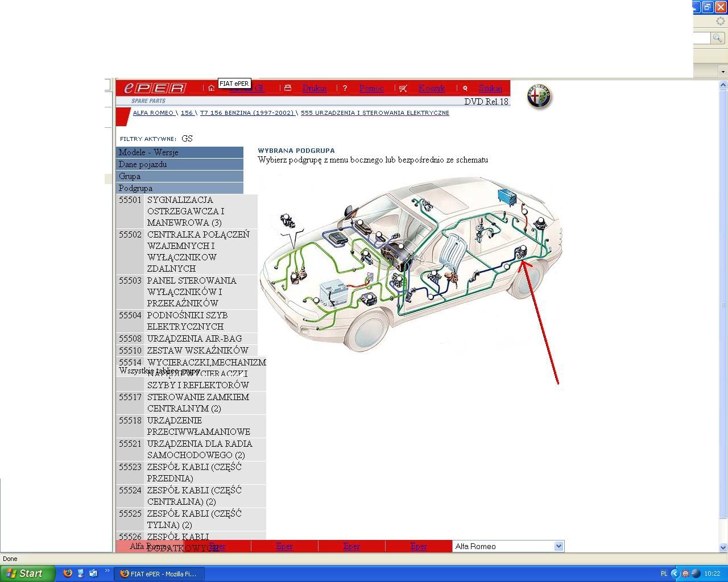Open the Szukaj search link
Screen dimensions: 728x582
click(x=490, y=88)
